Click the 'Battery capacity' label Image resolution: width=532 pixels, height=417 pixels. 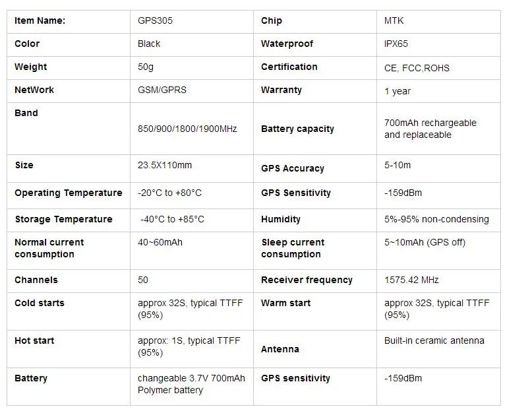297,129
